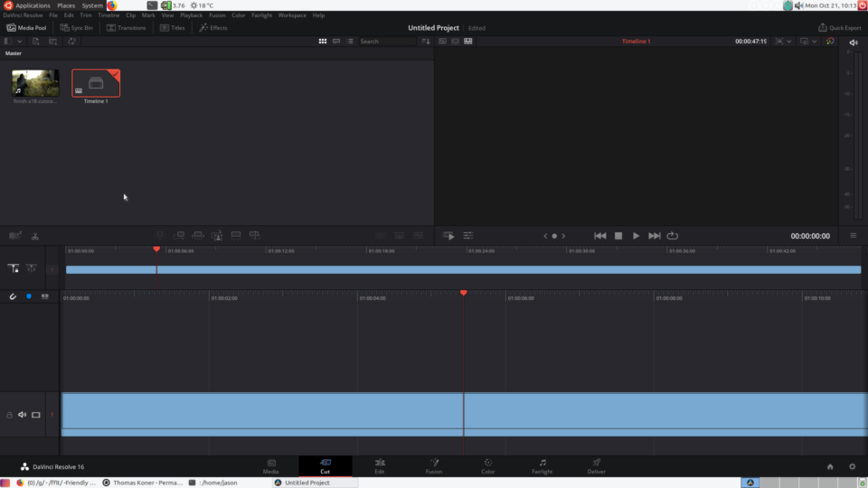Click the Sync Clips refresh icon
868x488 pixels.
[71, 42]
